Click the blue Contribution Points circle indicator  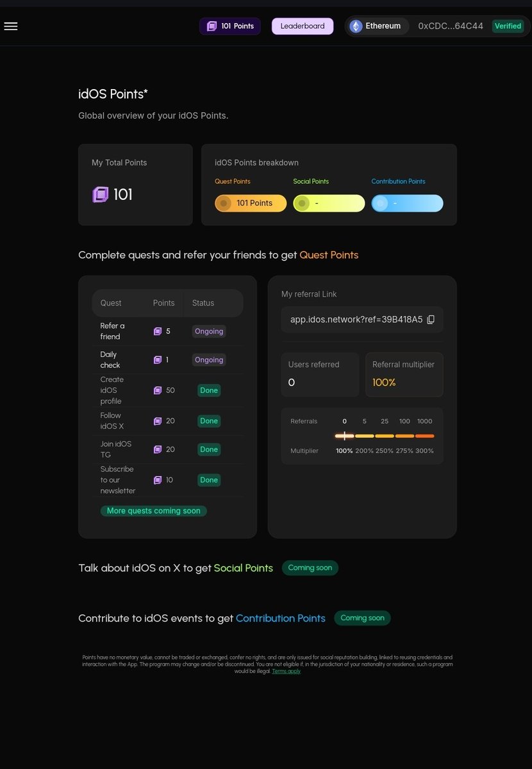[380, 203]
